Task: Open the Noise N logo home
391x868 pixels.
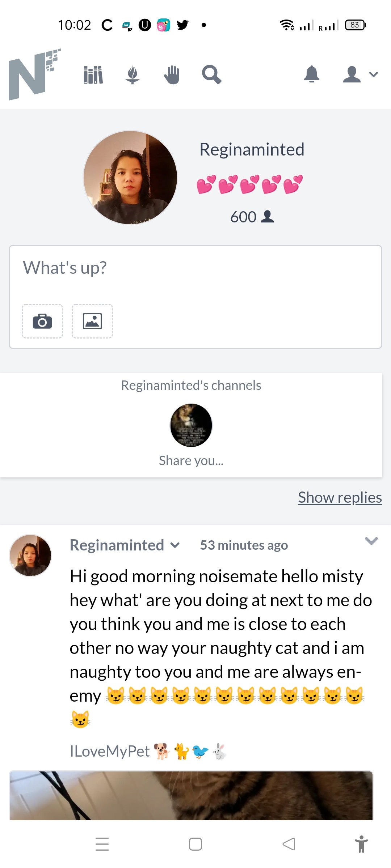Action: [x=34, y=74]
